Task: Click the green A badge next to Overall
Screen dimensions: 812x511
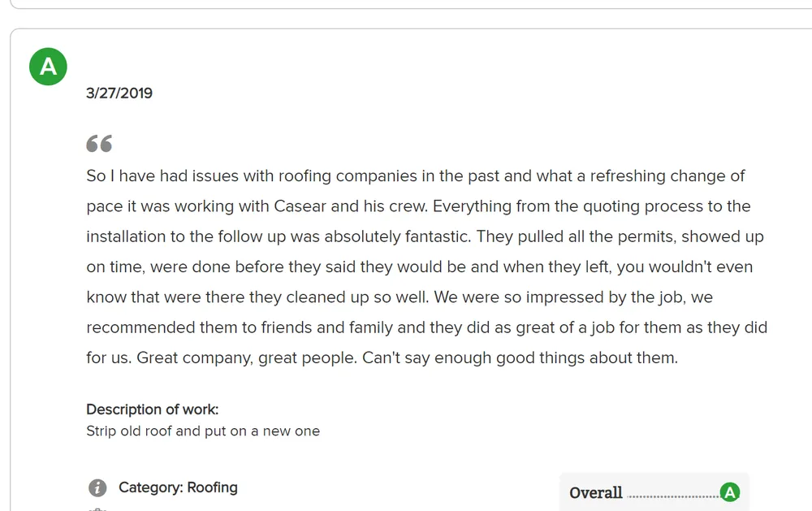Action: click(730, 492)
